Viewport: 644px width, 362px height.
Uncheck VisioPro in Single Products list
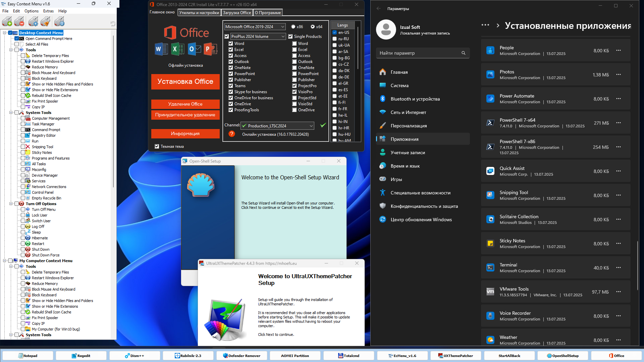click(294, 92)
